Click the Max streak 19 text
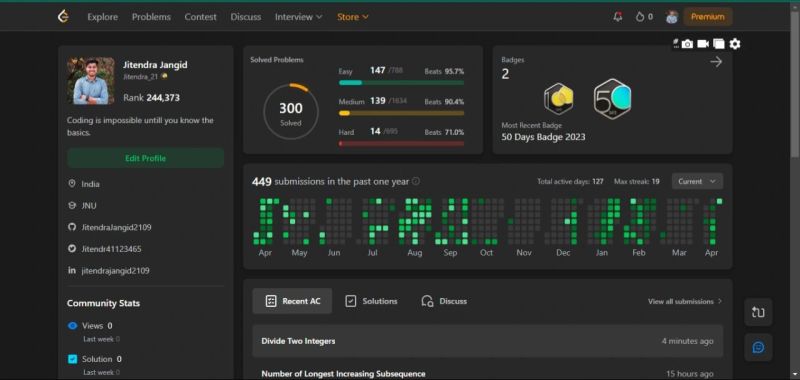 (637, 182)
